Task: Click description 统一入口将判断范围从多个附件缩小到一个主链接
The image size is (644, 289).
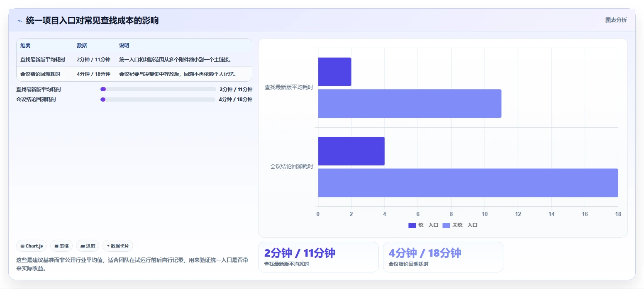Action: 175,60
